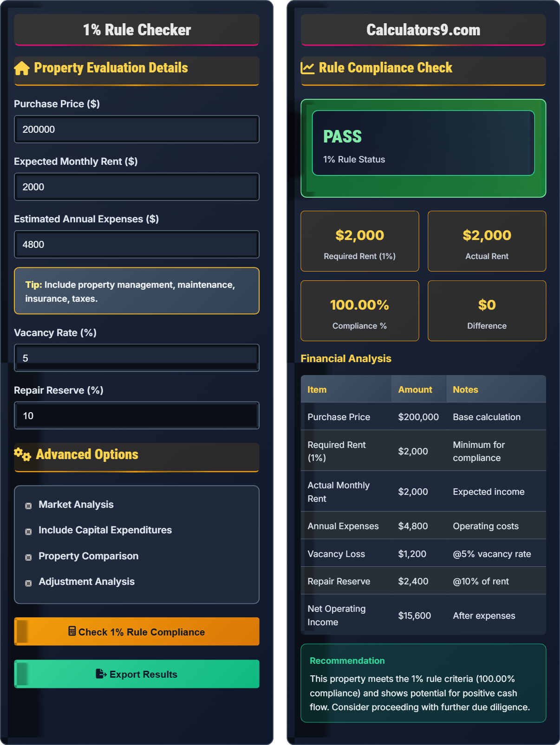Click Check 1% Rule Compliance button
This screenshot has height=745, width=560.
point(137,631)
